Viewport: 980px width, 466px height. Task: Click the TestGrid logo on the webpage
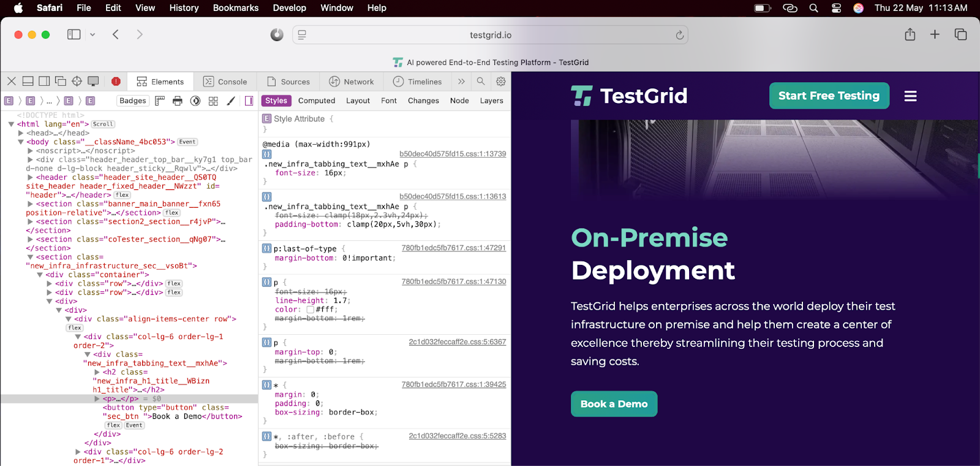tap(629, 96)
